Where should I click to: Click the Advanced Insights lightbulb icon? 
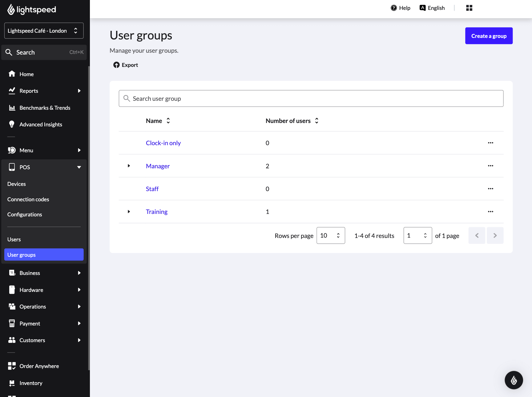(12, 124)
